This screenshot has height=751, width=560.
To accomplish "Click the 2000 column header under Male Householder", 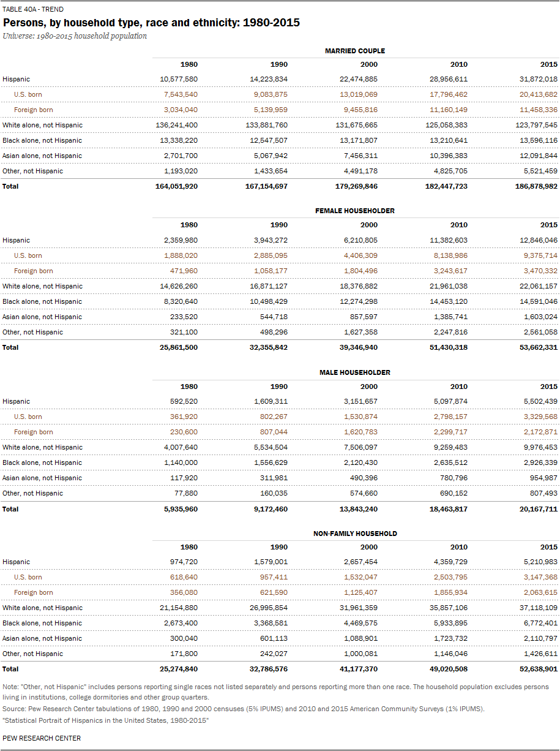I will point(369,387).
